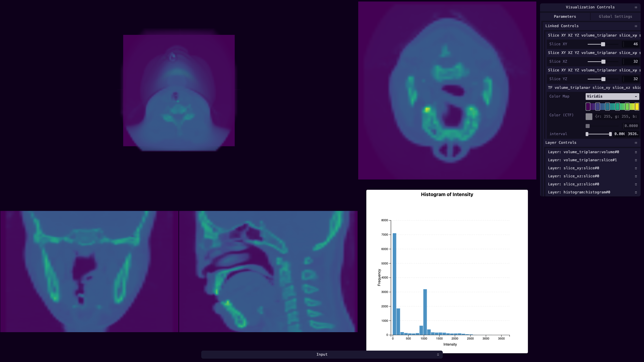Select the green-teal fourth color stop
644x362 pixels.
(617, 107)
